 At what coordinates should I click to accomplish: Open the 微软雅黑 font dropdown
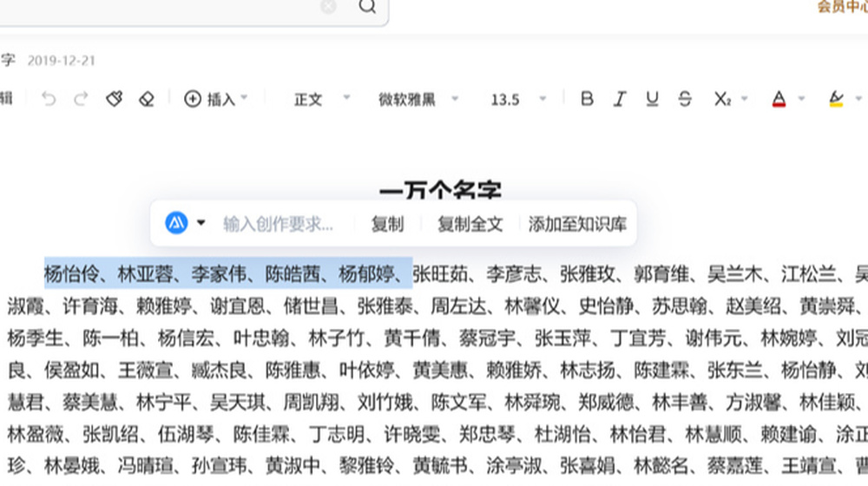[x=418, y=99]
